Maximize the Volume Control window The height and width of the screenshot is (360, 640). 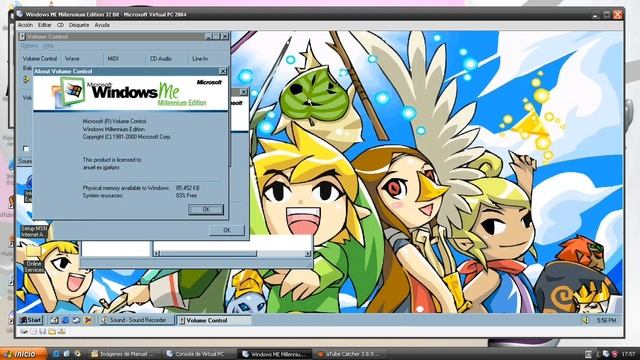coord(216,36)
